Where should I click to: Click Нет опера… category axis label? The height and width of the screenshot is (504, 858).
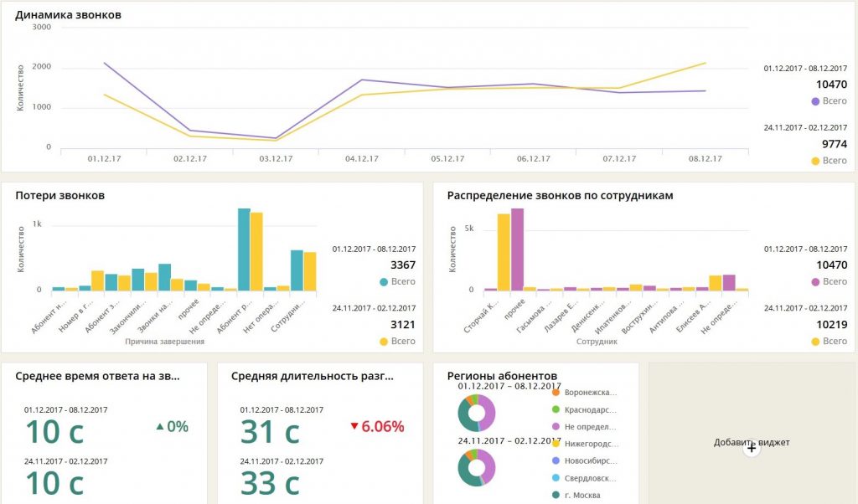[x=261, y=316]
